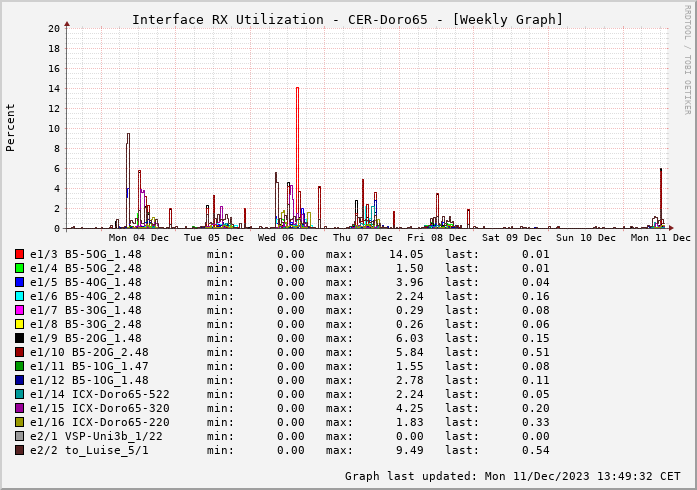This screenshot has height=490, width=697.
Task: Select the Sat 09 Dec date label
Action: click(512, 238)
